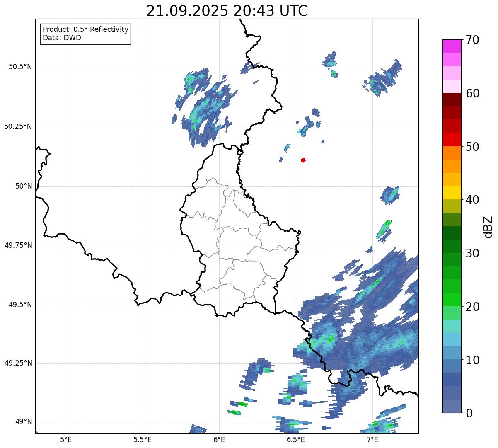Click the Data: DWD label
Screen dimensions: 498x448
[x=62, y=38]
